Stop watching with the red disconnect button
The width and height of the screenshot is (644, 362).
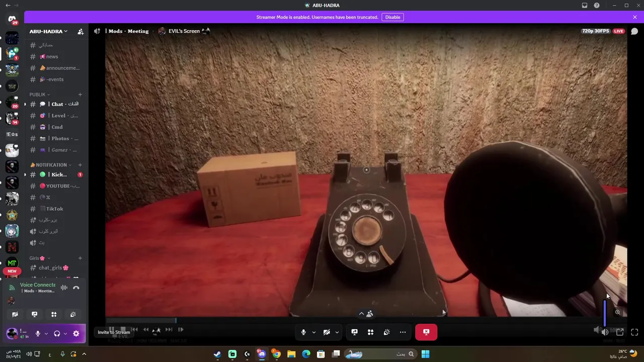(x=426, y=332)
